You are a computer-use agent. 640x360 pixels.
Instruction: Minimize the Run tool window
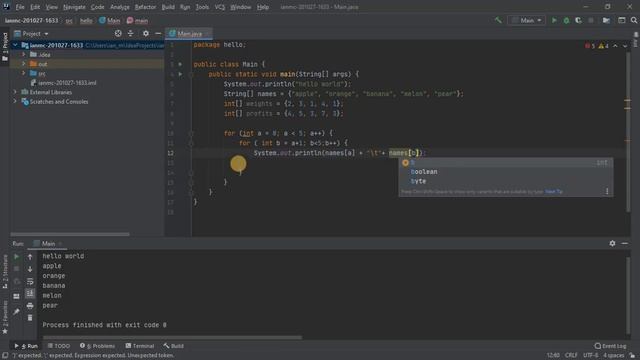coord(625,243)
